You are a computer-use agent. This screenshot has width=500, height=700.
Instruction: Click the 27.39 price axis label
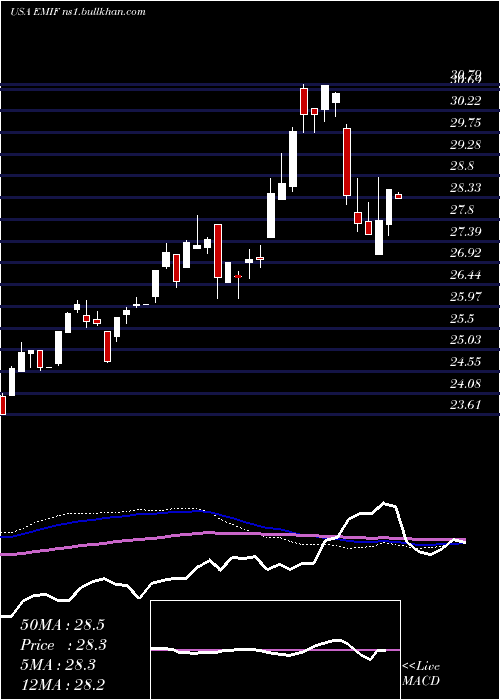[466, 231]
